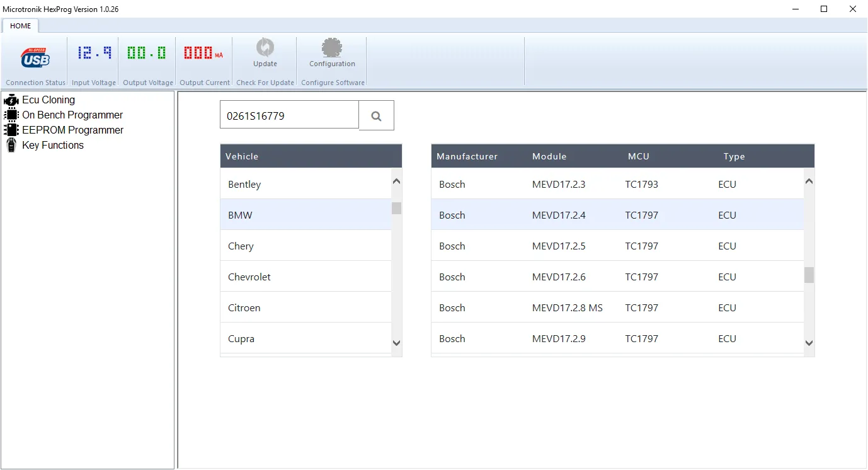Select BMW in vehicle list
The width and height of the screenshot is (868, 470).
(306, 215)
